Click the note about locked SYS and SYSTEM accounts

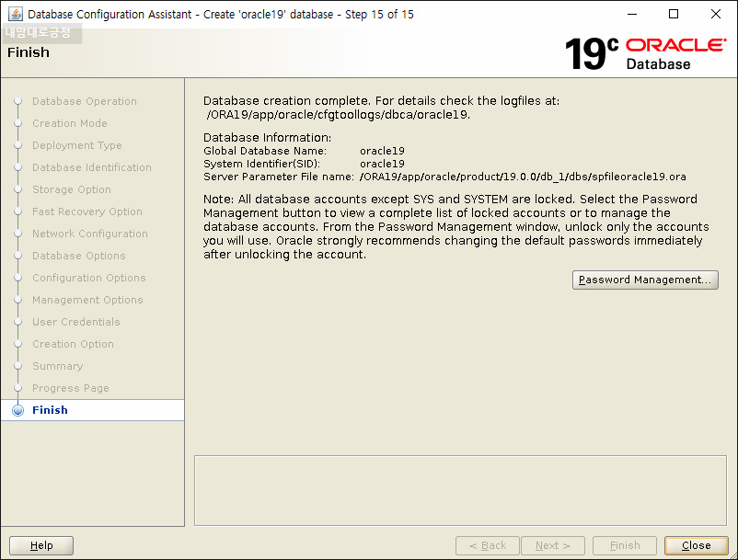(455, 226)
